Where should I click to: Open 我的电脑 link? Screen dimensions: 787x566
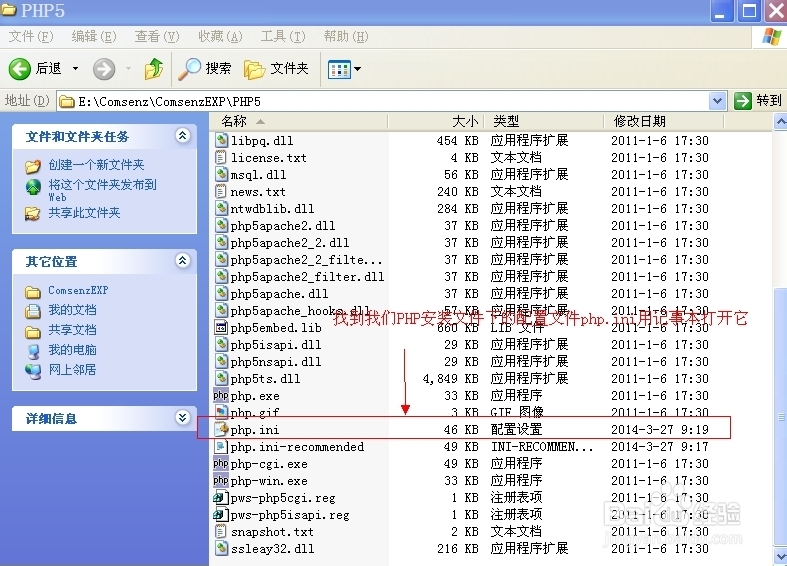(72, 350)
